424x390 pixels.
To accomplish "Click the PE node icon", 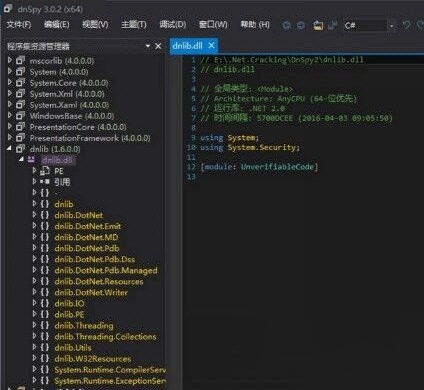I will pos(45,171).
